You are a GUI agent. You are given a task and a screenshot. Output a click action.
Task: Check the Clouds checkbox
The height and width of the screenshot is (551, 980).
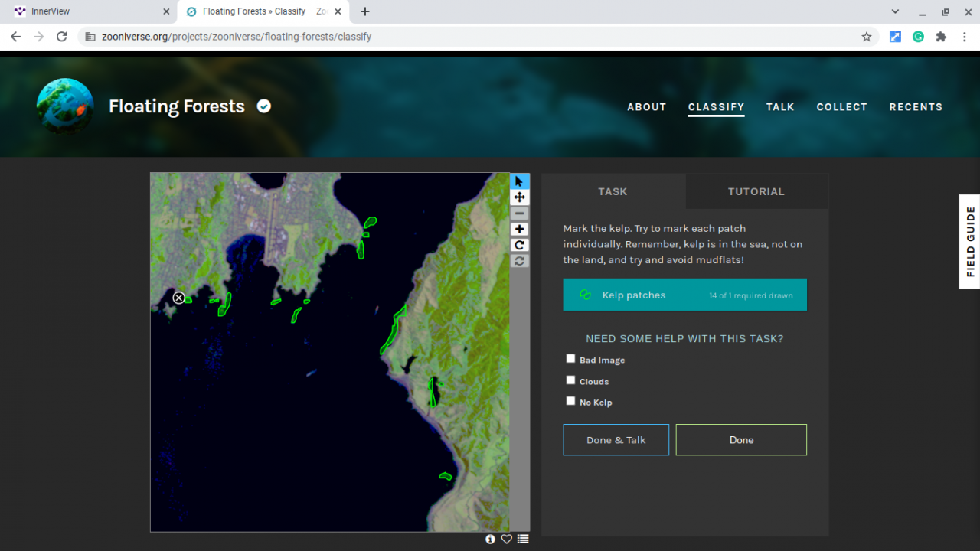click(x=570, y=380)
